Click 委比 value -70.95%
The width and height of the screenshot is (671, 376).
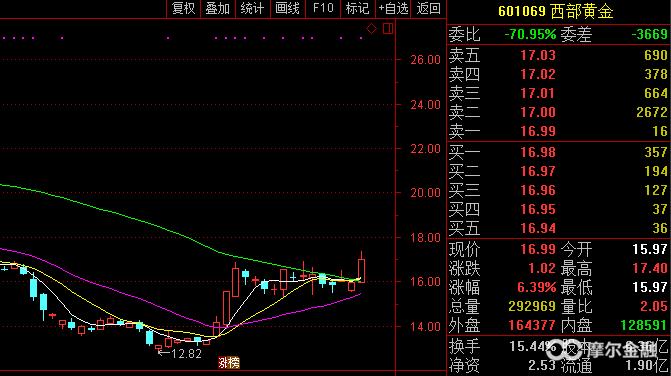(x=530, y=34)
